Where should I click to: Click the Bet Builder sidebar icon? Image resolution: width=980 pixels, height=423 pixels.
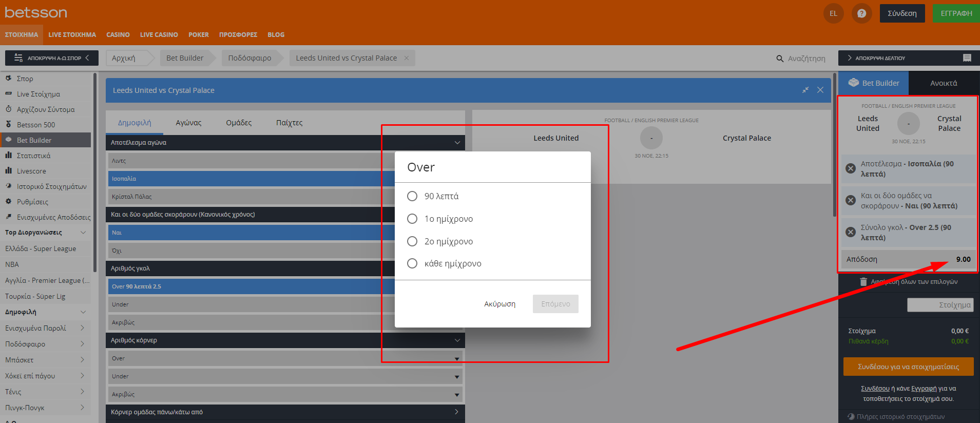pos(8,140)
